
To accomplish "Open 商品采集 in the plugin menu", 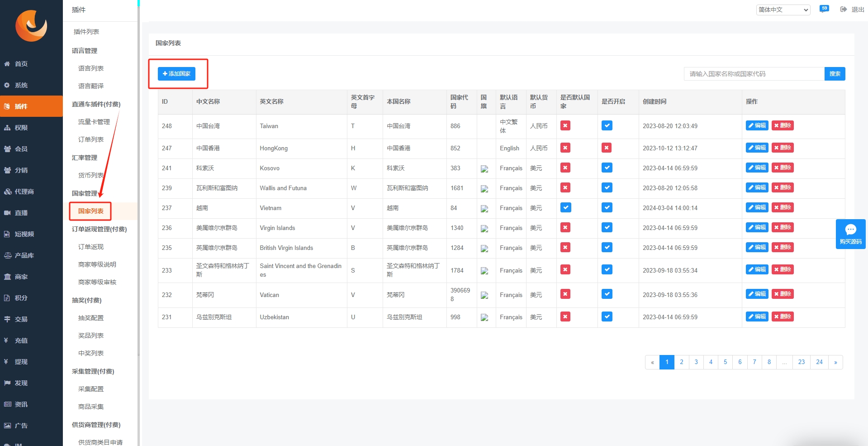I will coord(91,407).
